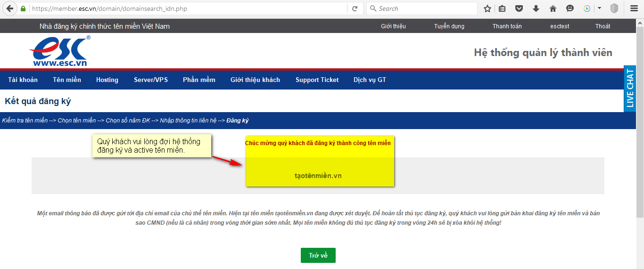
Task: Open the Tên miền menu
Action: point(67,80)
